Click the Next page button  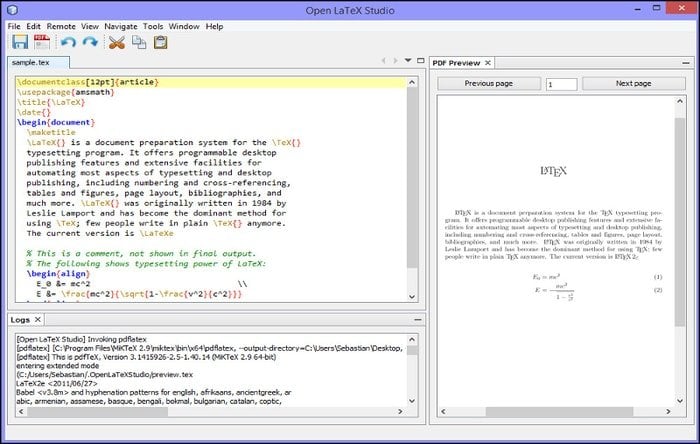633,83
